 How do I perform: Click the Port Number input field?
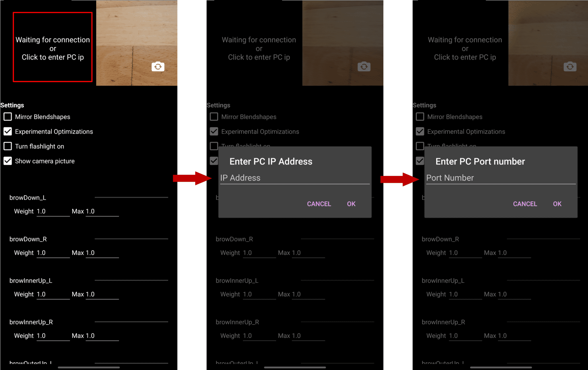click(500, 178)
